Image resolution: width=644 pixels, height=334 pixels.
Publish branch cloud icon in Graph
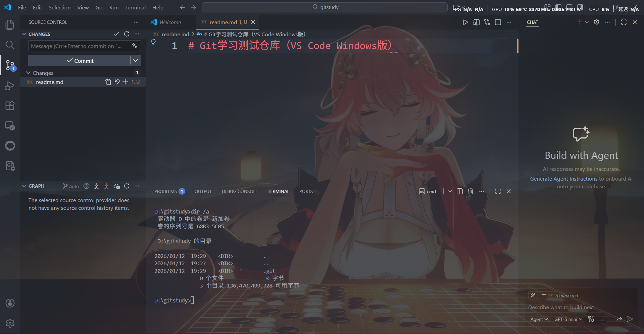coord(116,186)
